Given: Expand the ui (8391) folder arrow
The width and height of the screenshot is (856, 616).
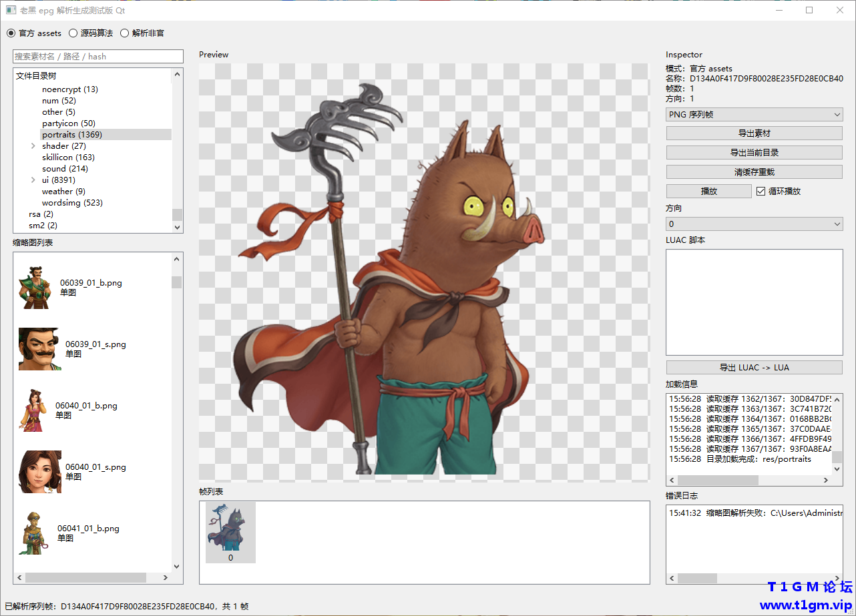Looking at the screenshot, I should (x=33, y=180).
